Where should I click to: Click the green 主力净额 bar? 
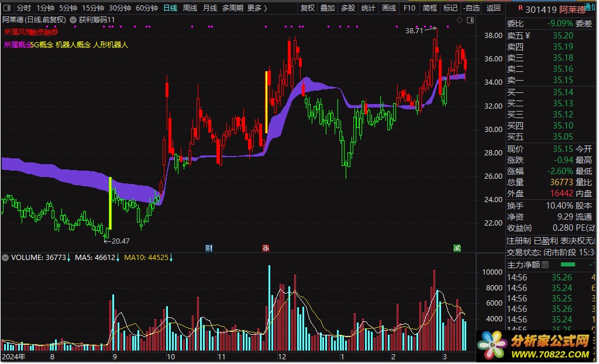coord(567,265)
